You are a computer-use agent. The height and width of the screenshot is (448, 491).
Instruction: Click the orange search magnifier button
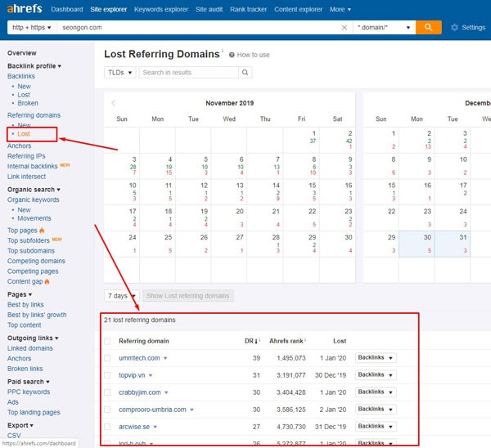click(x=428, y=27)
